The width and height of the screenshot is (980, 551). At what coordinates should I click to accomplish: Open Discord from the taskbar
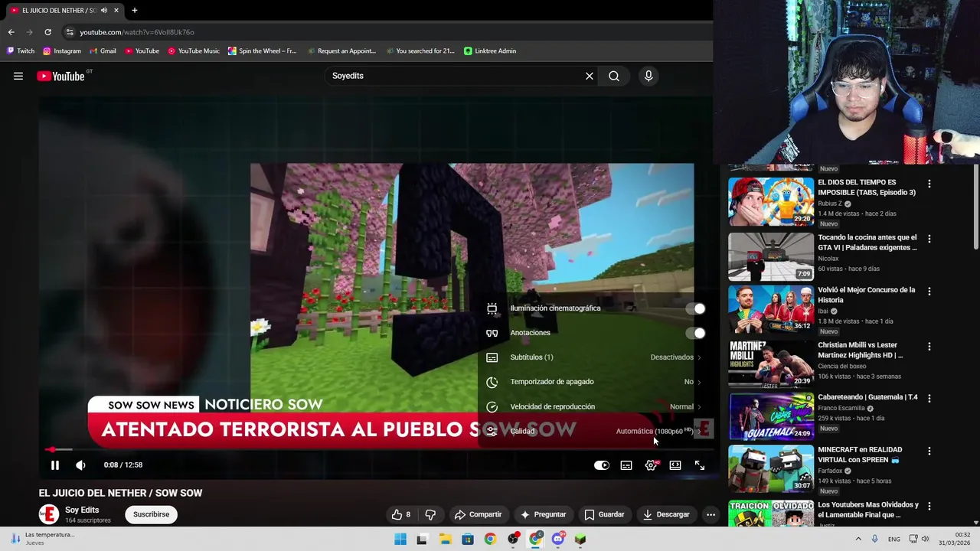[558, 539]
